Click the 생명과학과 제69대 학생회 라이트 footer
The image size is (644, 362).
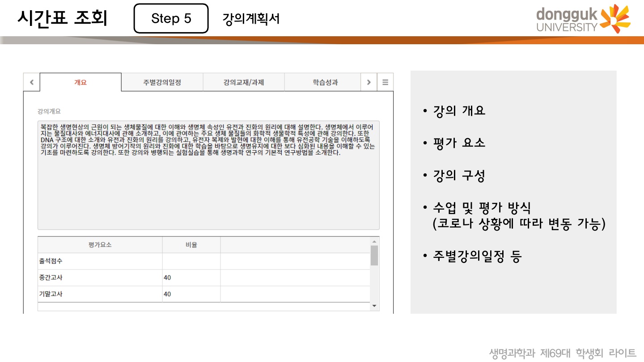coord(563,353)
